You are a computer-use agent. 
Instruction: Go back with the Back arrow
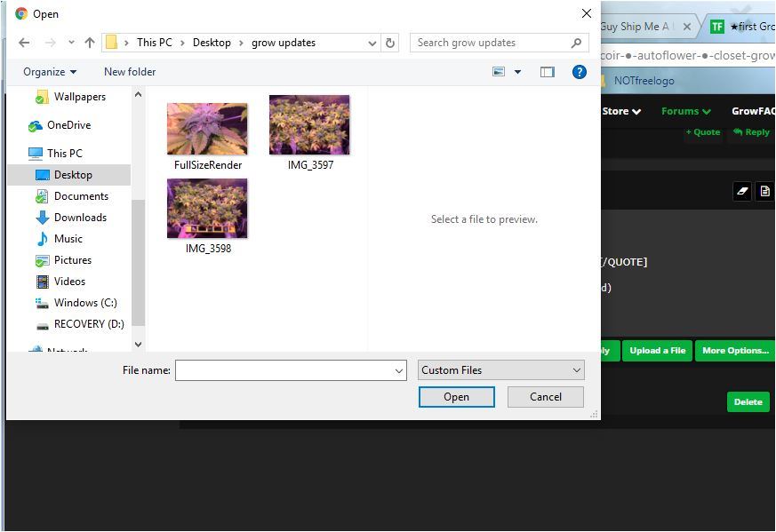(24, 43)
